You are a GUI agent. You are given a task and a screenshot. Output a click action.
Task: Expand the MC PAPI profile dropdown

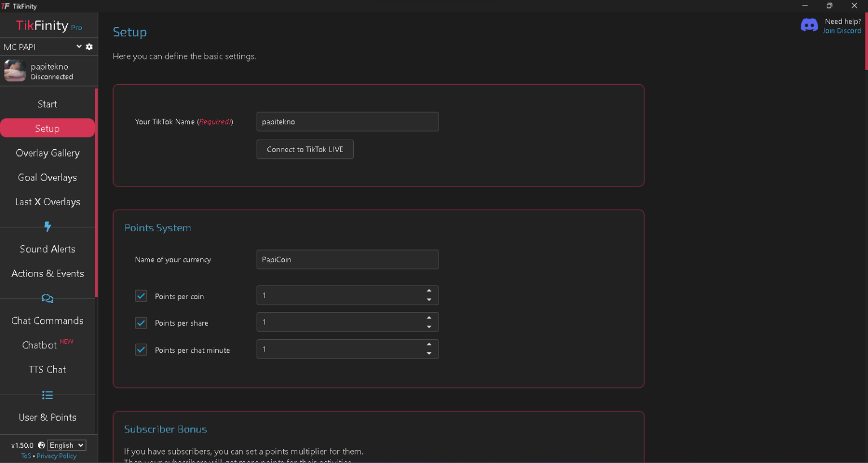79,46
